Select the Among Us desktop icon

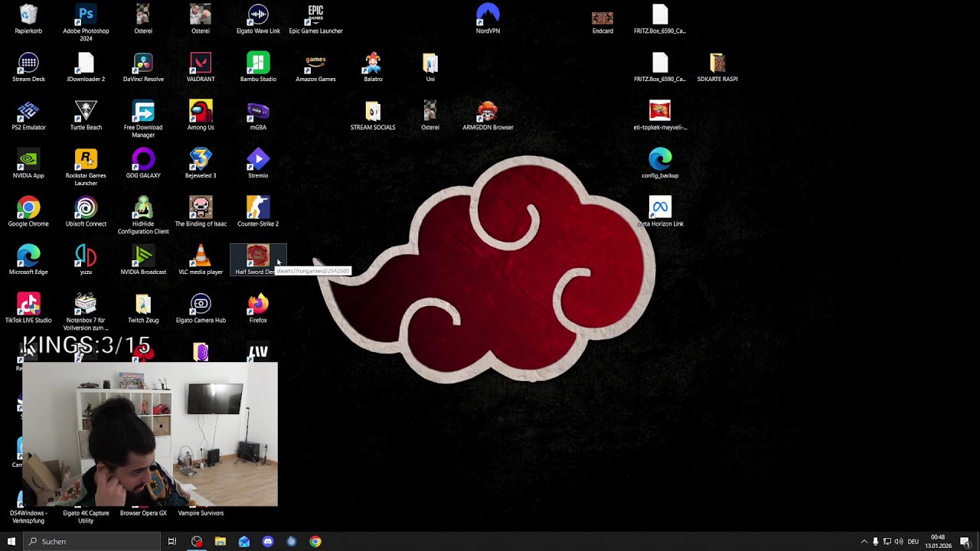click(x=201, y=116)
